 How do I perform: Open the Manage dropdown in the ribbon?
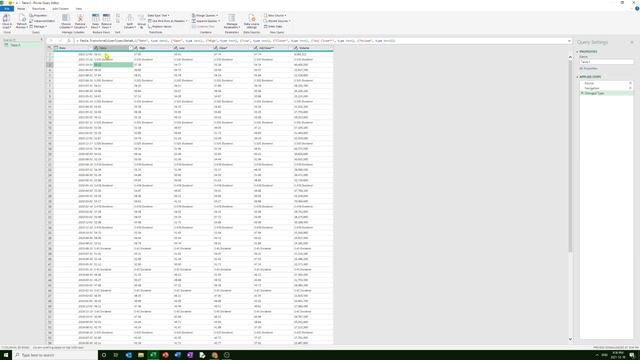(38, 27)
